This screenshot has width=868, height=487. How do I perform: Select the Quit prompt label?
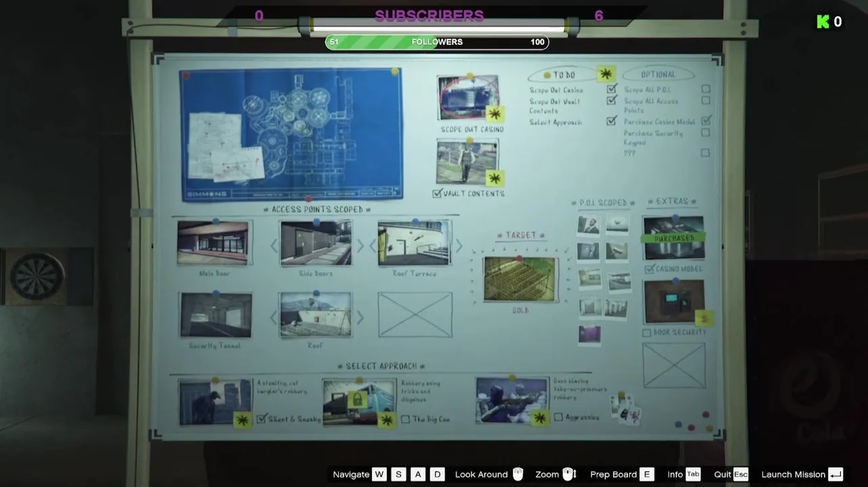(x=723, y=474)
